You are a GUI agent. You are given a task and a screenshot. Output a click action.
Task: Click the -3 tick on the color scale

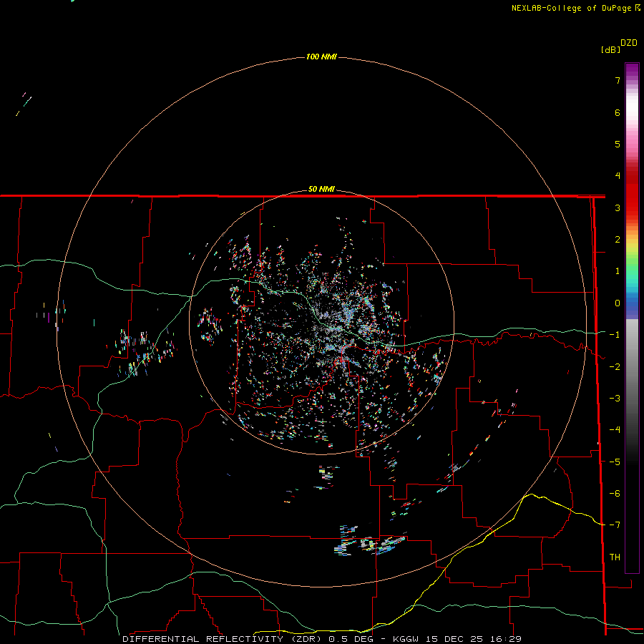(615, 399)
